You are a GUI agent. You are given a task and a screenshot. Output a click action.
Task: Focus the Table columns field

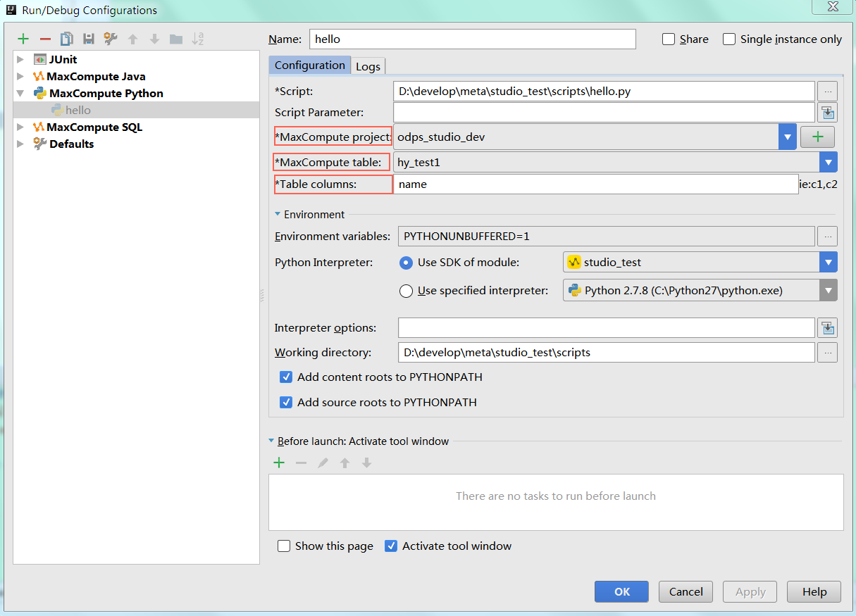tap(596, 184)
